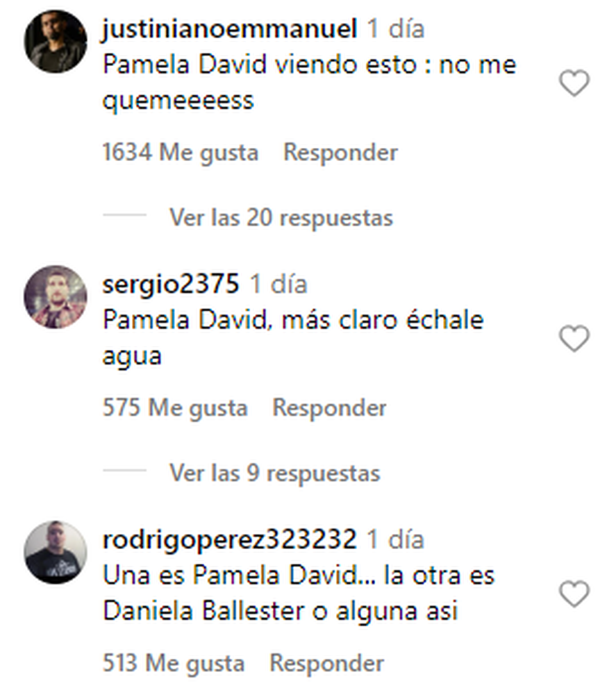The height and width of the screenshot is (697, 616).
Task: Like justinianoemmanuel's comment with the heart
Action: pyautogui.click(x=574, y=83)
